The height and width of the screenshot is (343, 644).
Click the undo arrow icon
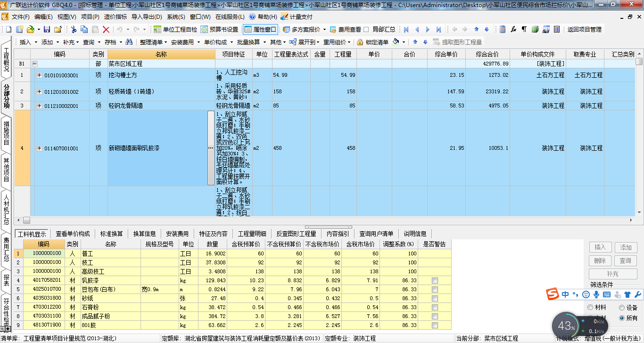[x=120, y=29]
